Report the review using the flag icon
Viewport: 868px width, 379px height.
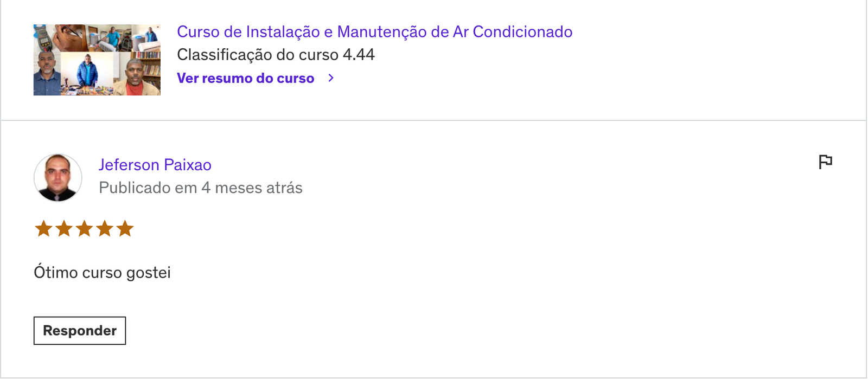(825, 162)
